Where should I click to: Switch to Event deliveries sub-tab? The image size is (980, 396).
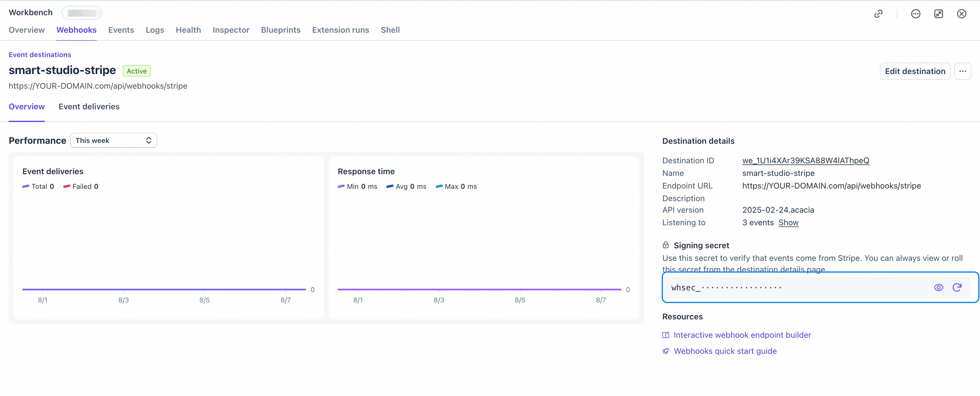point(89,107)
